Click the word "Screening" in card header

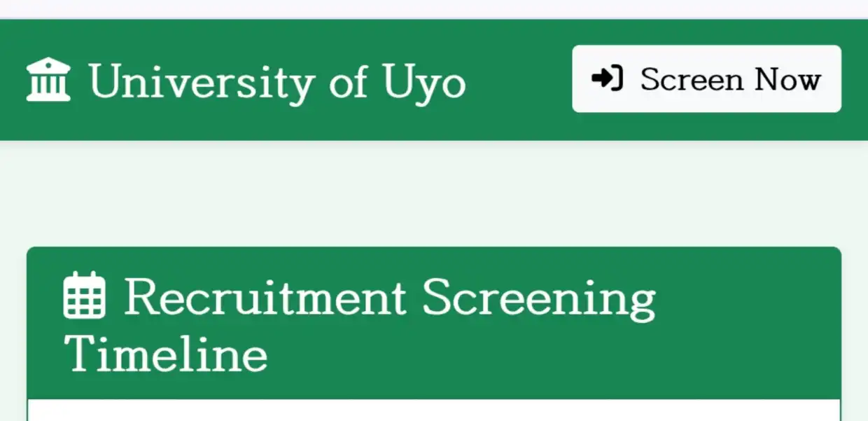[538, 297]
